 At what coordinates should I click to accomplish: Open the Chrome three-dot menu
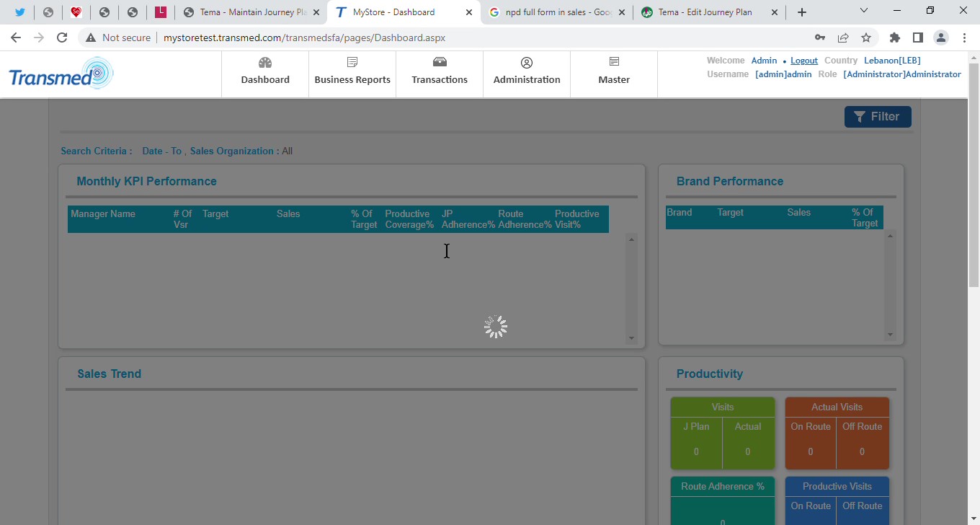click(964, 37)
